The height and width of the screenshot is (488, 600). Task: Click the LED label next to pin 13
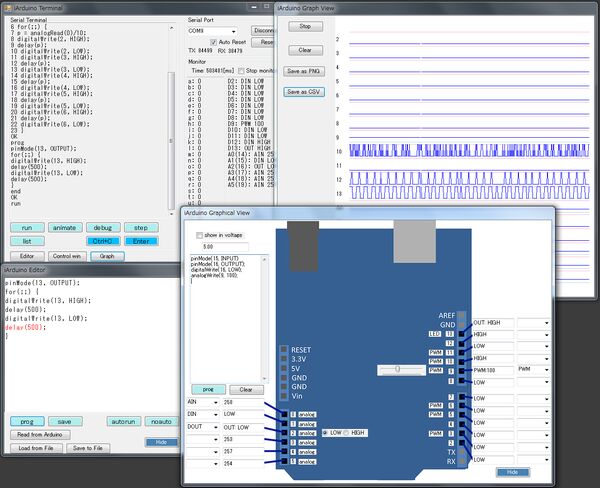tap(435, 333)
